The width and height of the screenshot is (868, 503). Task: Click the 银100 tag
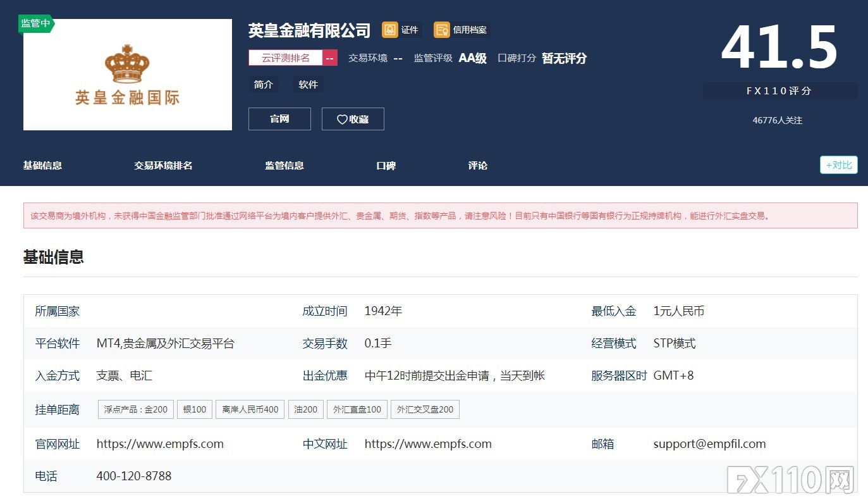(195, 409)
